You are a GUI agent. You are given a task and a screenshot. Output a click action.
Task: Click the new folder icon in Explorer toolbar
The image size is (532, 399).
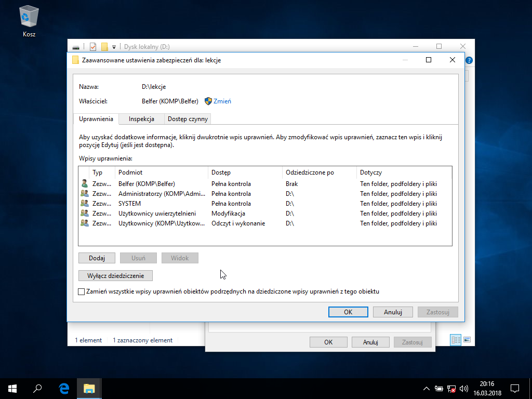(x=104, y=46)
